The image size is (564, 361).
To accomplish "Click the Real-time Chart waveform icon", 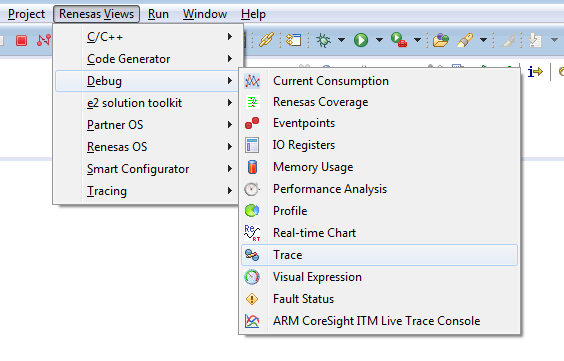I will 252,233.
